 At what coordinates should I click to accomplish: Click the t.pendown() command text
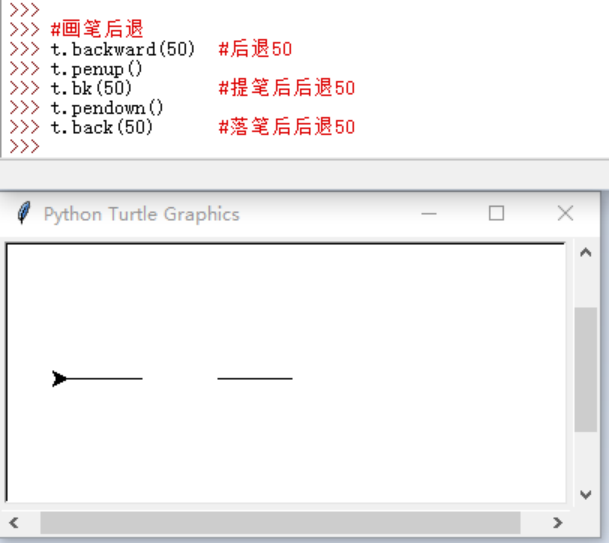(107, 108)
